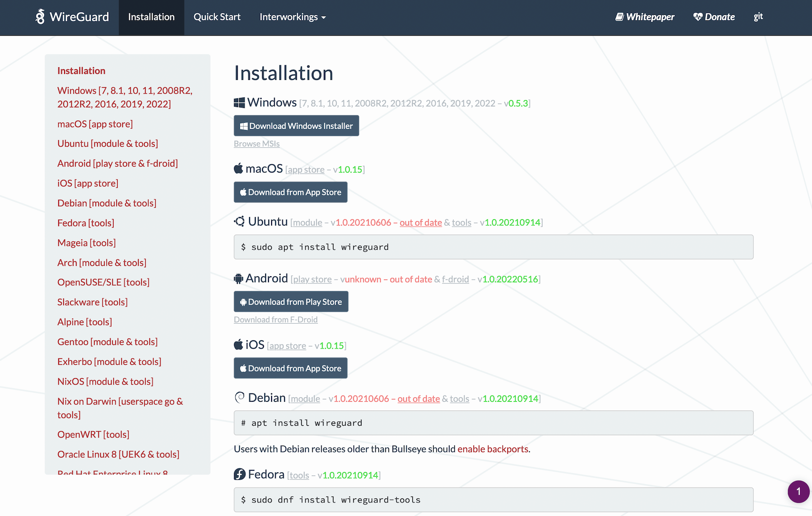Open Debian tools link

point(460,399)
